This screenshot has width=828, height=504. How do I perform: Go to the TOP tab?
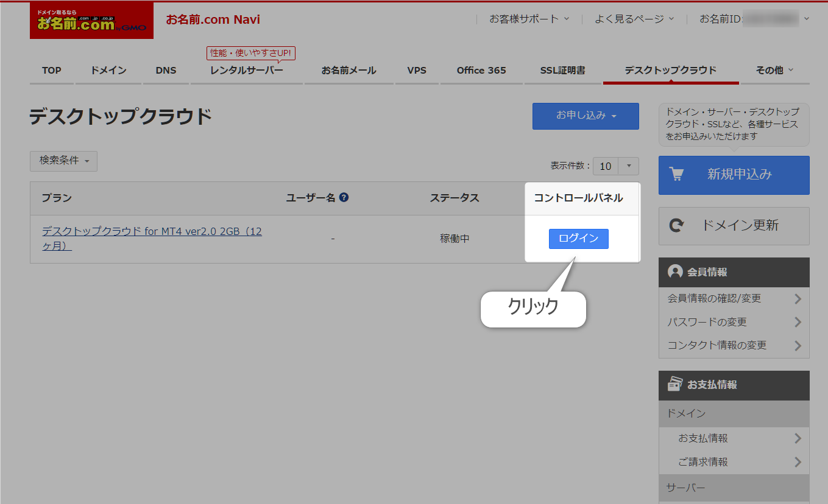click(x=52, y=71)
